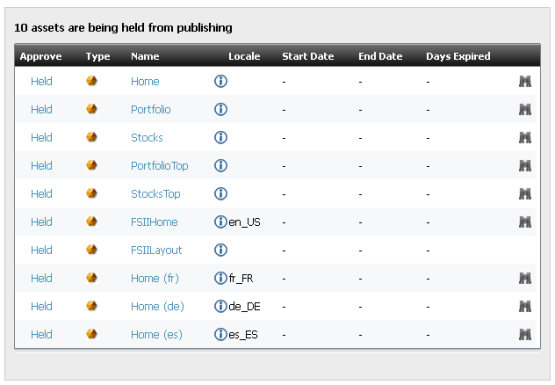Click the Approve column header
This screenshot has width=555, height=385.
[41, 57]
